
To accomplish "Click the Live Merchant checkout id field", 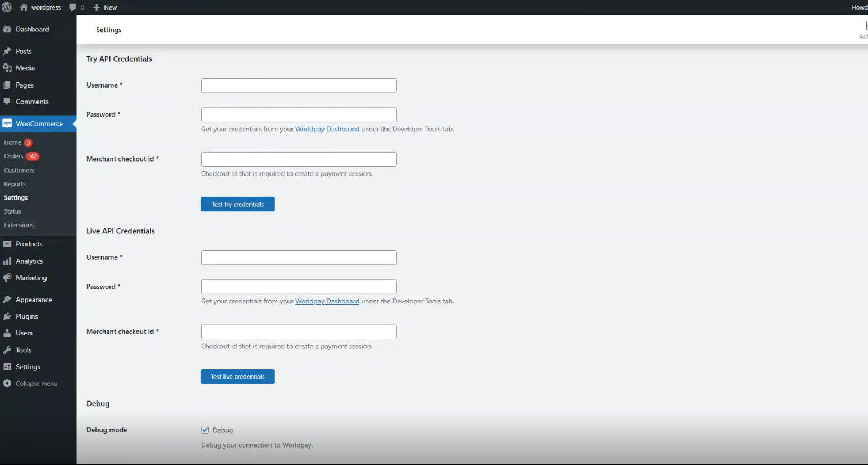I will [299, 332].
